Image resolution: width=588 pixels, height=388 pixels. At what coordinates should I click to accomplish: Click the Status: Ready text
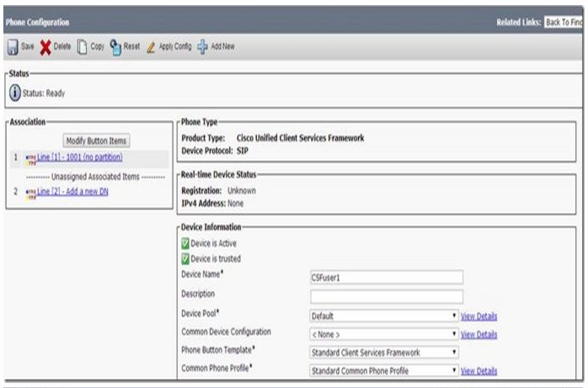[x=44, y=93]
